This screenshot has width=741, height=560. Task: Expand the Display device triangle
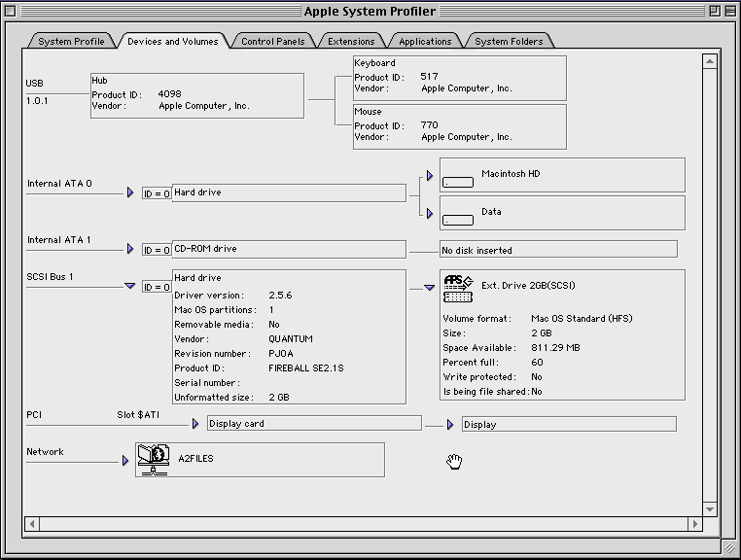click(x=450, y=424)
